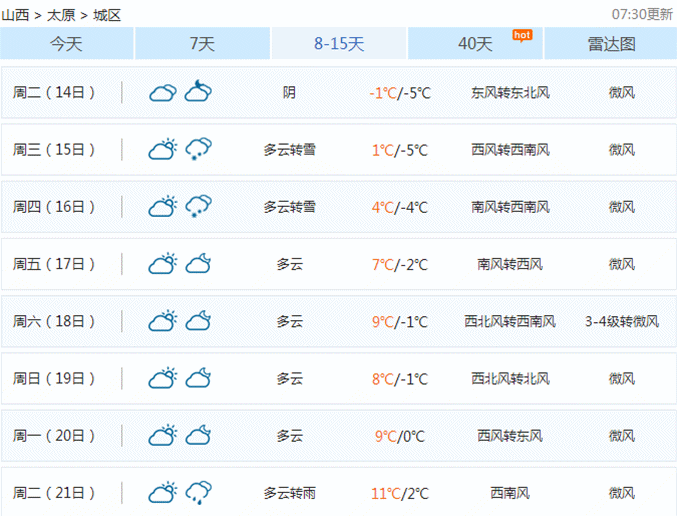This screenshot has width=677, height=516.
Task: Select the date 周三（15日）
Action: (x=54, y=149)
